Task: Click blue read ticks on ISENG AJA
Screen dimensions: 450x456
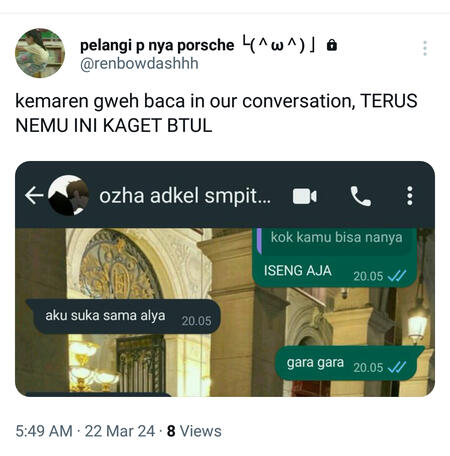Action: [397, 276]
